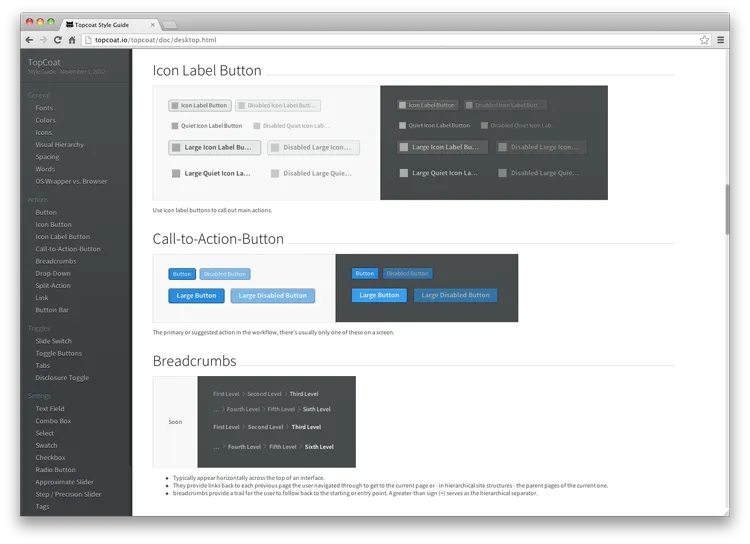The height and width of the screenshot is (544, 750).
Task: Go to the browser home page icon
Action: click(72, 40)
